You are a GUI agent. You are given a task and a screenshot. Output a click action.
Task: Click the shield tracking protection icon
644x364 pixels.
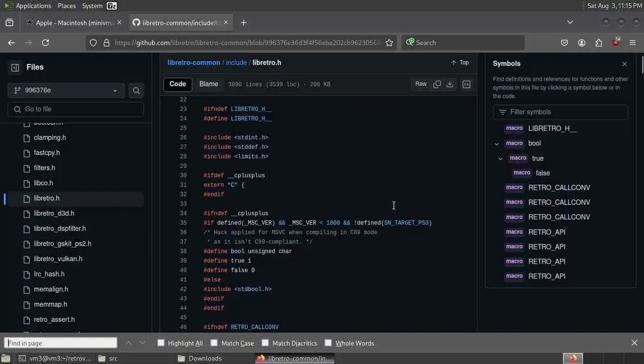tap(93, 43)
